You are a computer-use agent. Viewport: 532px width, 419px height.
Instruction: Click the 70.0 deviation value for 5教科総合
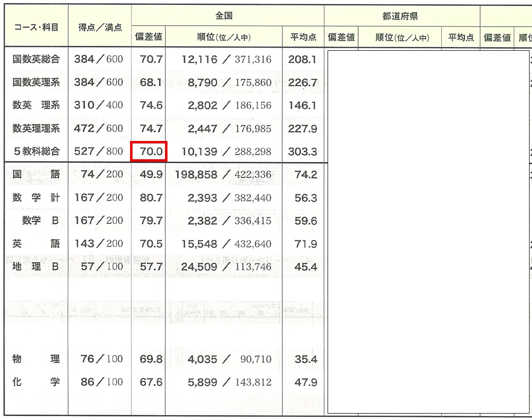tap(151, 151)
